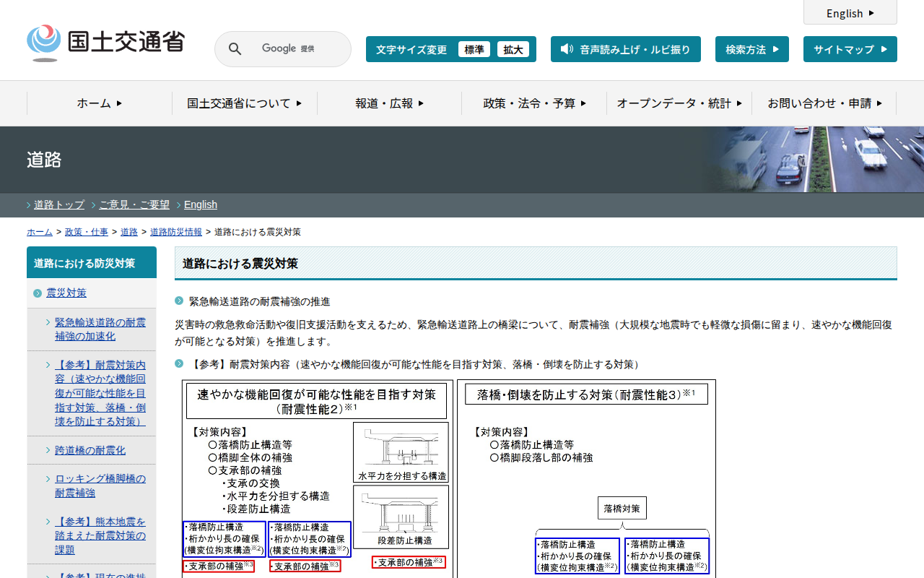Click ホーム breadcrumb link
Viewport: 924px width, 578px height.
40,232
